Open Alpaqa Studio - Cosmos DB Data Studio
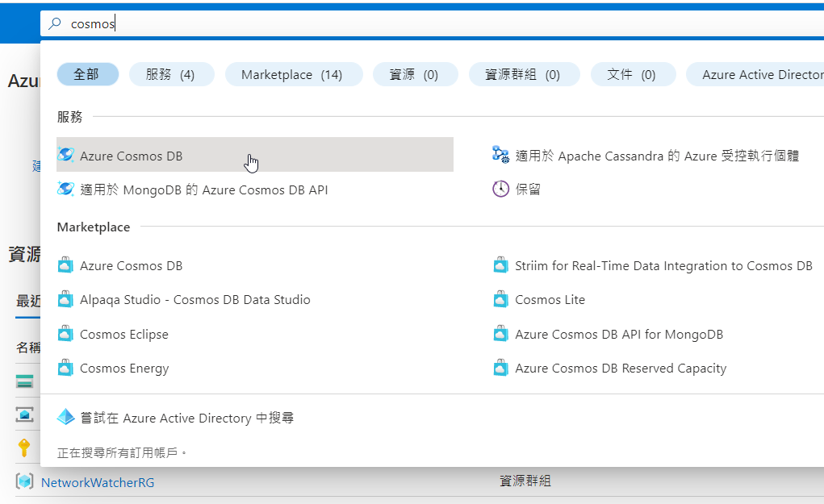The height and width of the screenshot is (504, 824). [195, 299]
